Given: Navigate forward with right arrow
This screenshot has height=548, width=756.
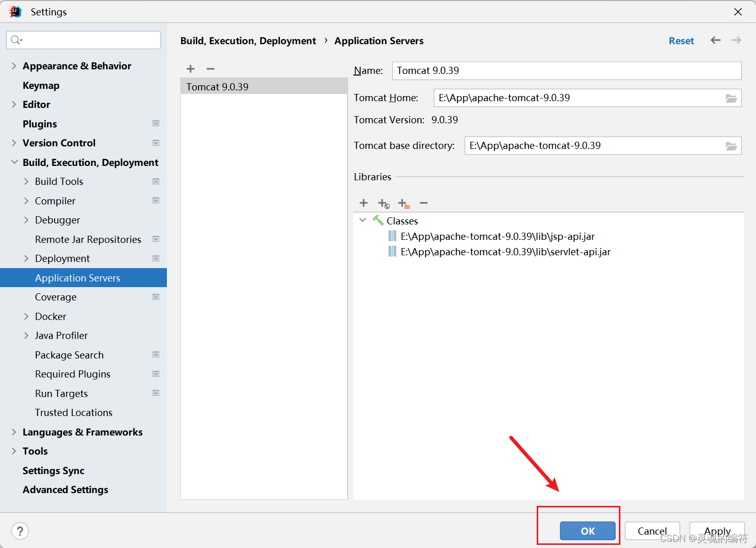Looking at the screenshot, I should point(736,40).
